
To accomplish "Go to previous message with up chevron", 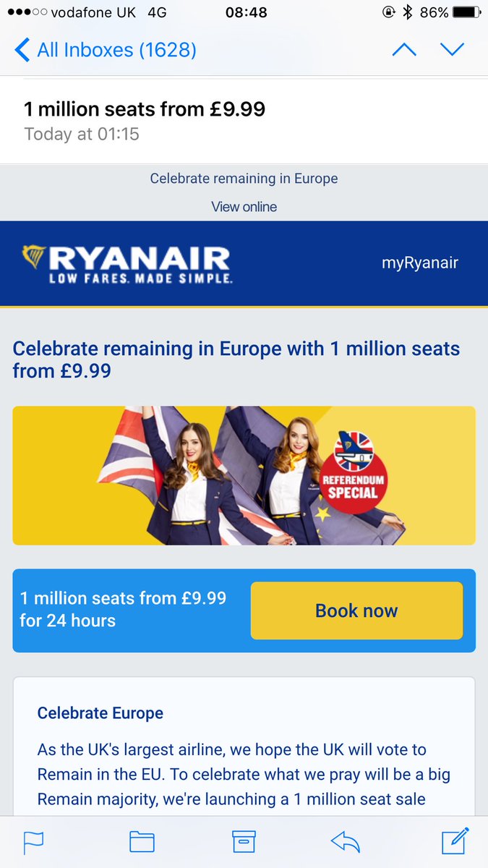I will [x=404, y=50].
